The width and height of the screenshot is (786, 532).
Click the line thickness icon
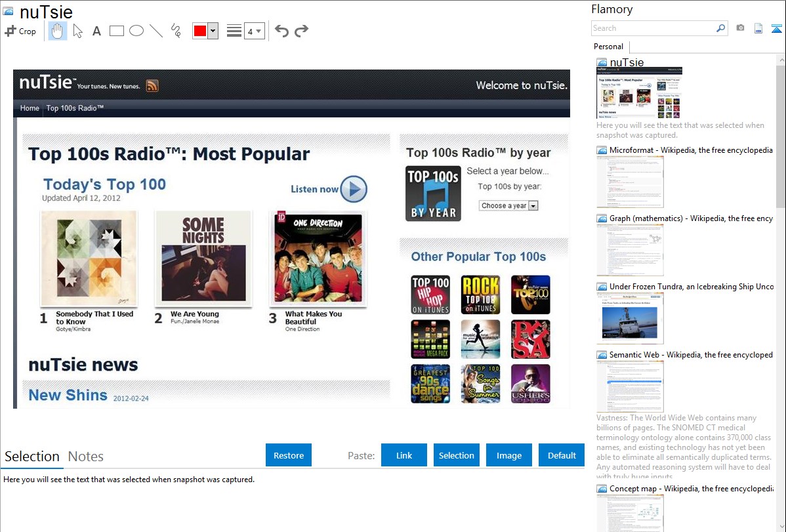pos(234,31)
